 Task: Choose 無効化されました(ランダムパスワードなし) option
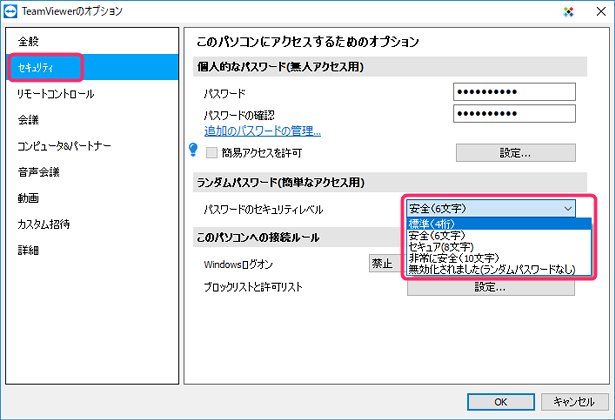point(499,269)
